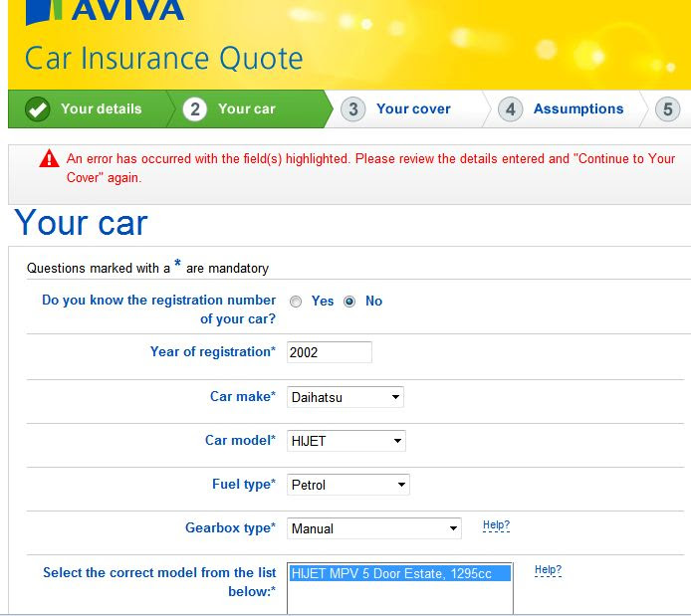Click the Year of registration field
The width and height of the screenshot is (691, 616).
(x=330, y=352)
